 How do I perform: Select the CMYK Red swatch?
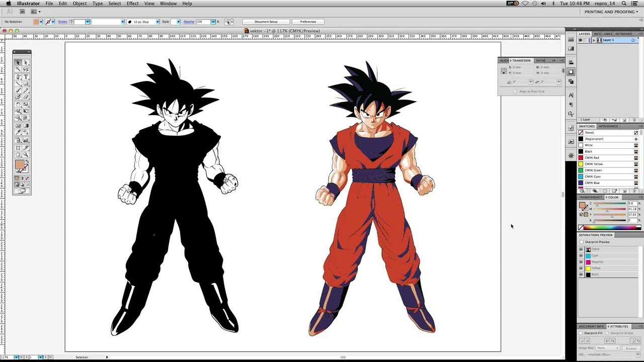608,158
